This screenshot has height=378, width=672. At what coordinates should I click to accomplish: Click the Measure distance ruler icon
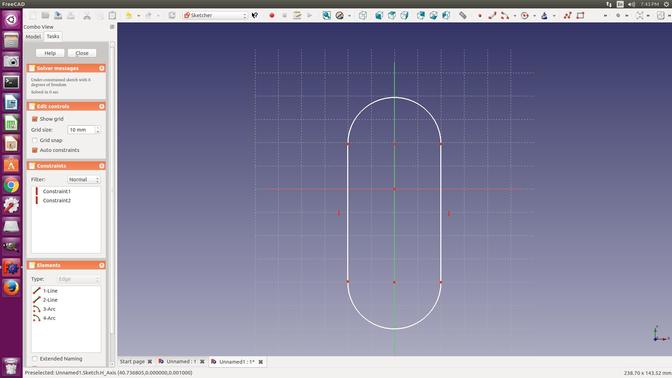pyautogui.click(x=463, y=15)
